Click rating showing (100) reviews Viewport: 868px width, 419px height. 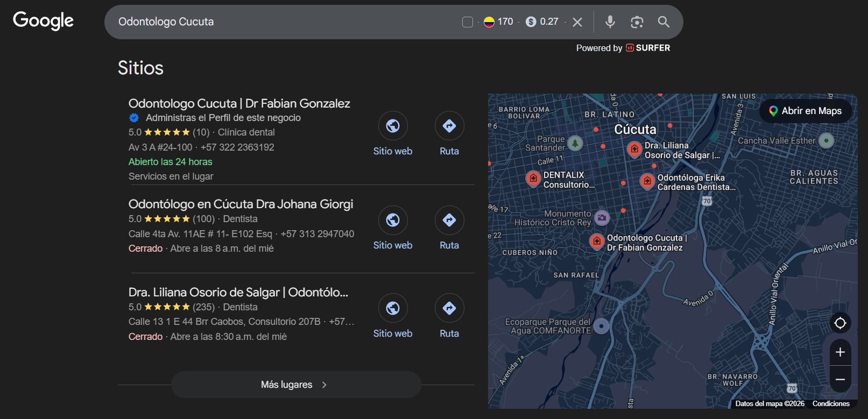point(172,219)
